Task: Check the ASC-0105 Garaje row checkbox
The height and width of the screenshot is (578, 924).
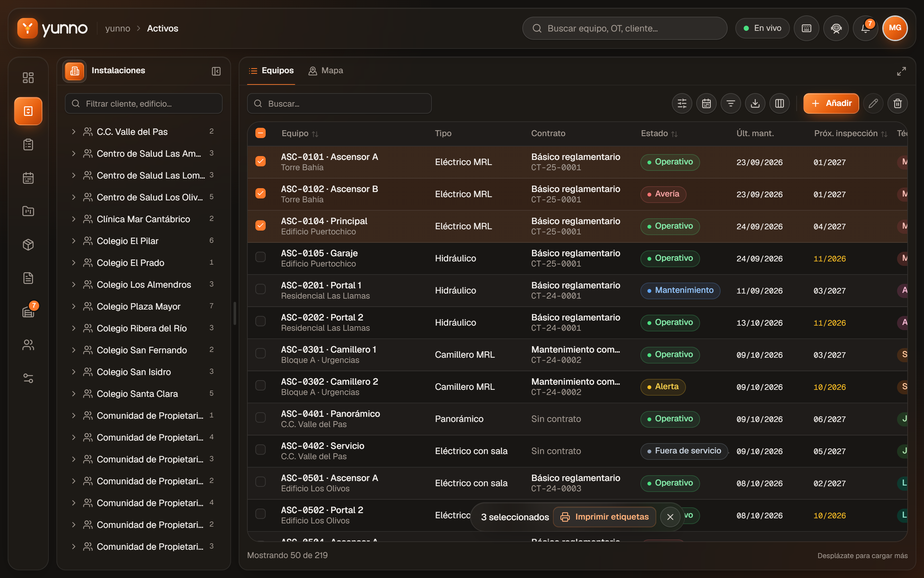Action: (261, 257)
